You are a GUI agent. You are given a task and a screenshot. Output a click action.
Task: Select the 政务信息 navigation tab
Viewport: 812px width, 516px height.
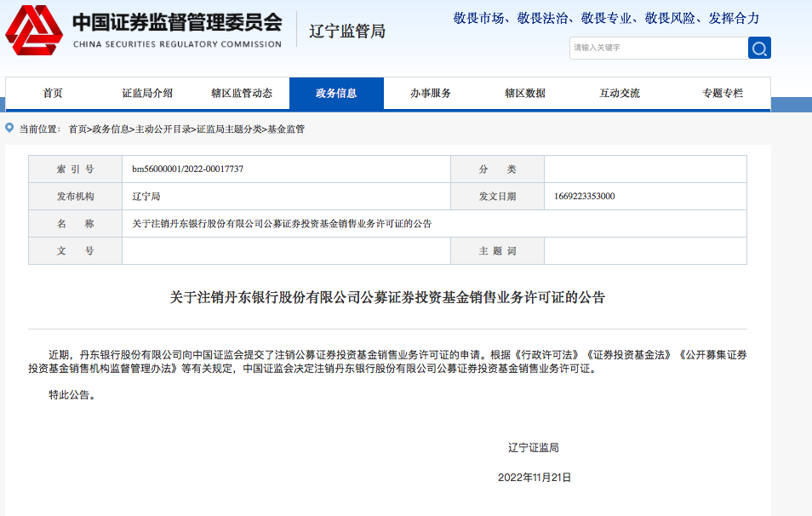(336, 94)
